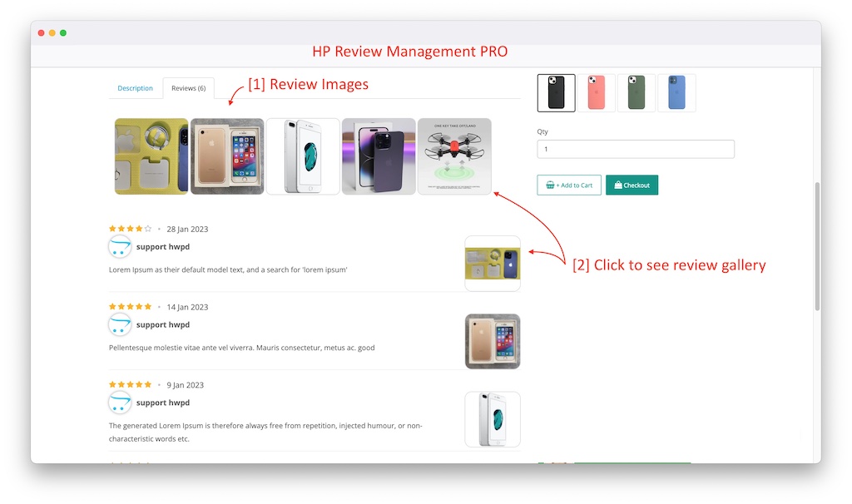Click the avatar icon beside the 14 Jan review
Viewport: 852px width, 504px height.
[x=121, y=324]
